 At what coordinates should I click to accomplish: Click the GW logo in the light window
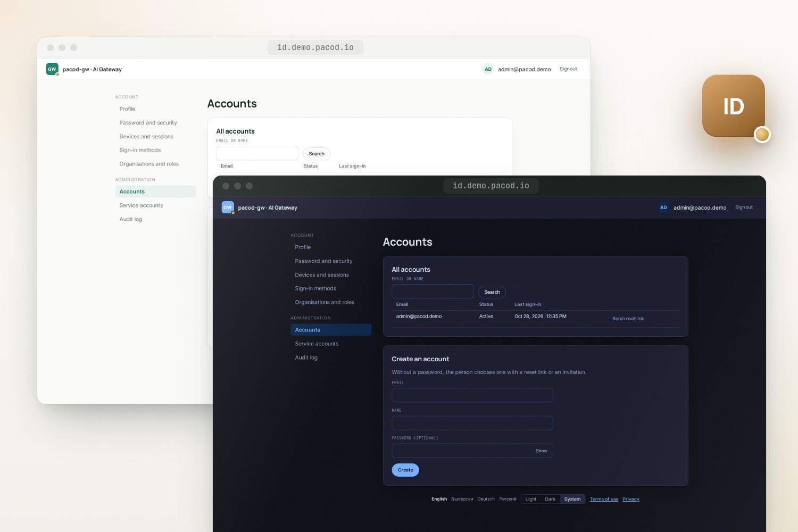[x=52, y=69]
